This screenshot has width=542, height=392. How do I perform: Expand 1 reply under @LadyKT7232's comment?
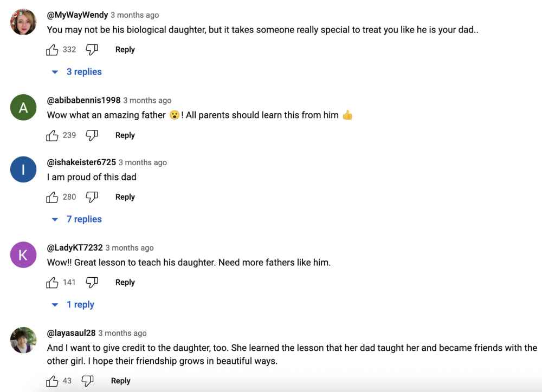pyautogui.click(x=74, y=305)
